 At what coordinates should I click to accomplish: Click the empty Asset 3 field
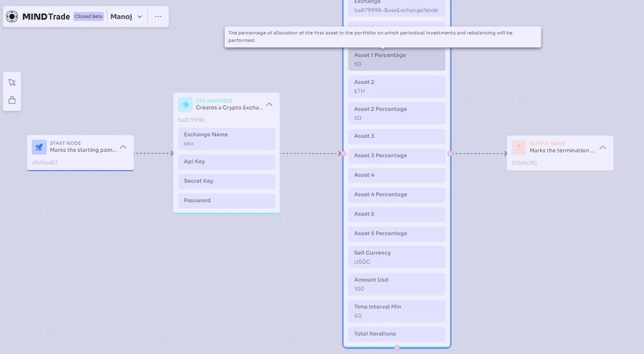(397, 136)
